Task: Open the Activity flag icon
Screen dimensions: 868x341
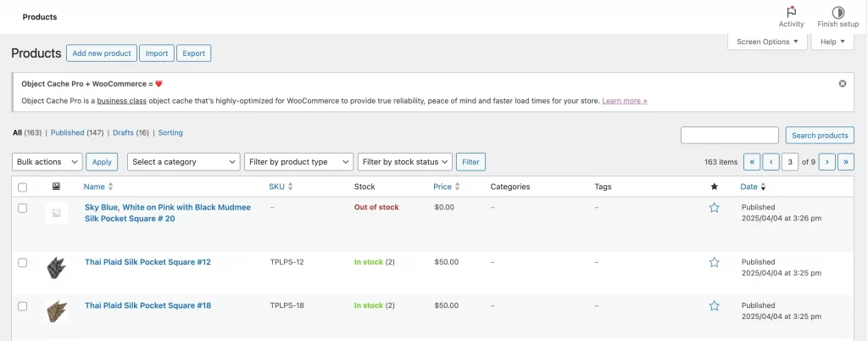Action: [791, 13]
